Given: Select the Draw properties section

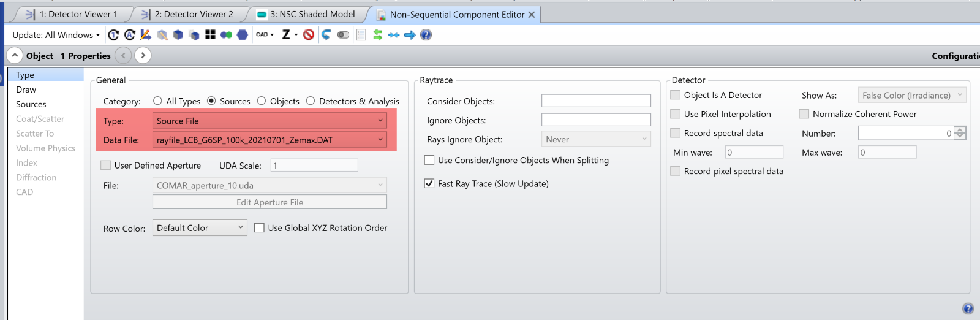Looking at the screenshot, I should [x=46, y=90].
